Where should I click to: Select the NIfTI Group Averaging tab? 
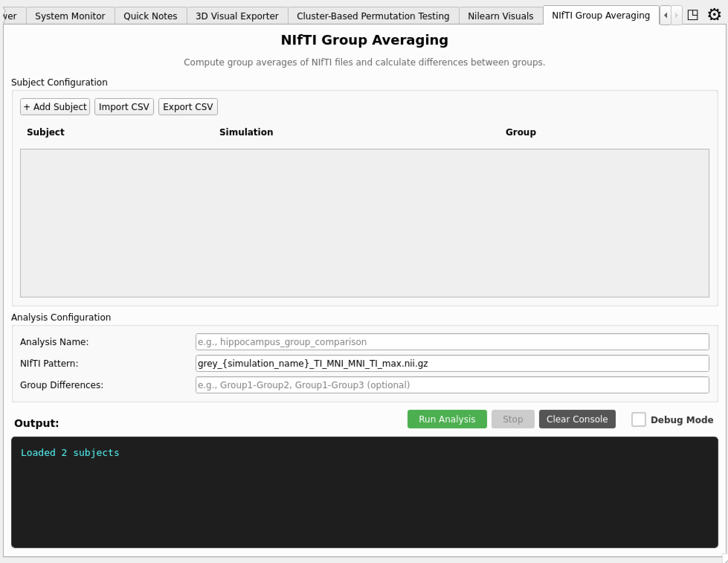[600, 16]
